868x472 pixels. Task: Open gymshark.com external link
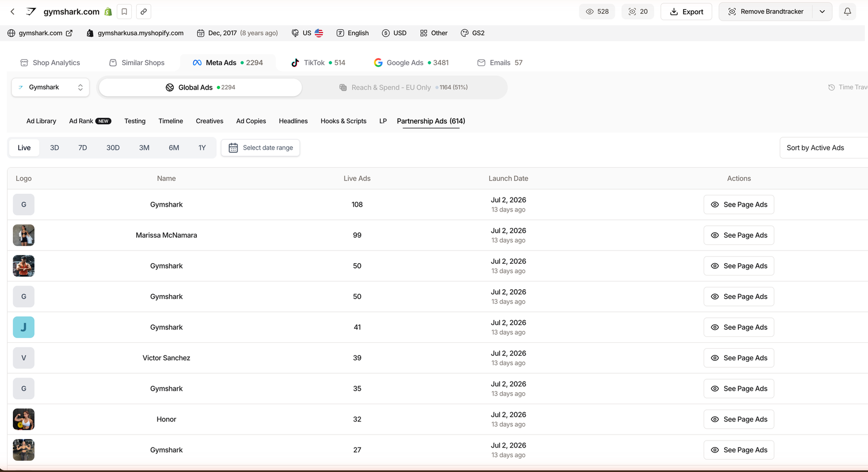coord(40,33)
